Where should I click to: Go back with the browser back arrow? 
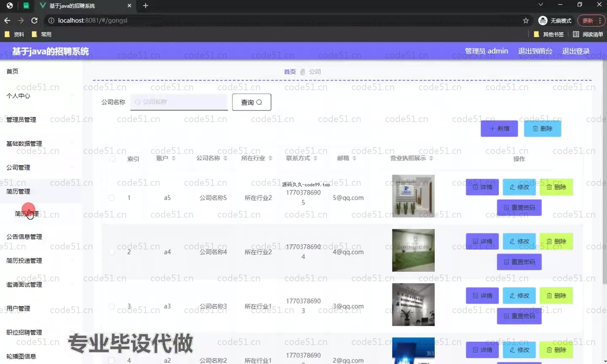(x=7, y=20)
